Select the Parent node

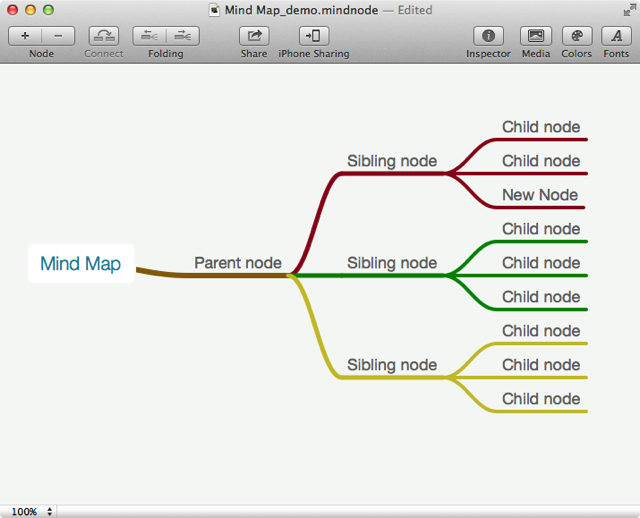238,263
